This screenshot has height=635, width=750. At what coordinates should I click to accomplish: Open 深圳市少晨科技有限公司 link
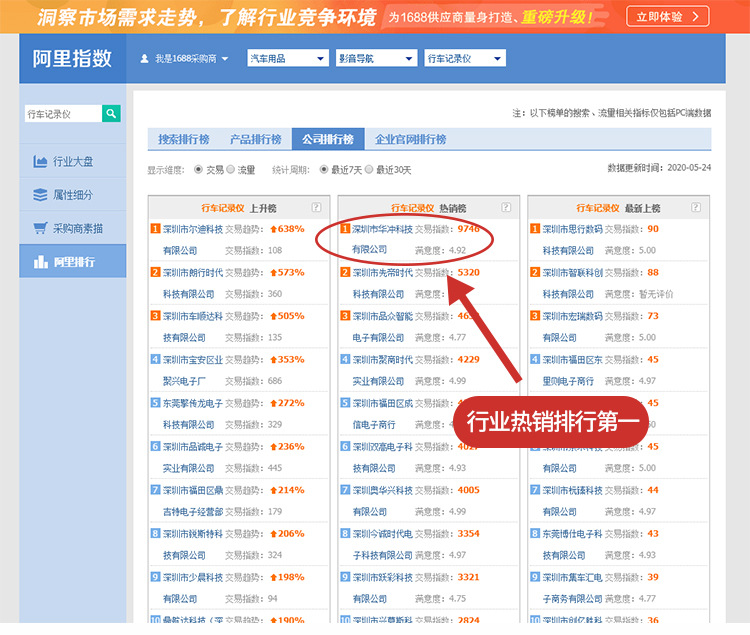(x=192, y=588)
